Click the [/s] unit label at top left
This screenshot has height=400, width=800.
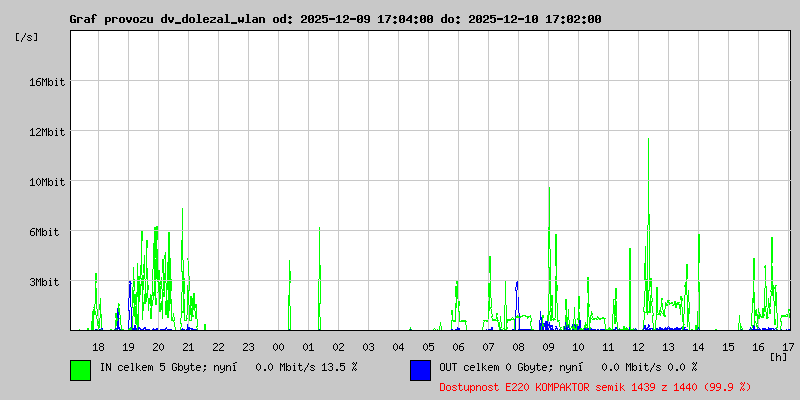[x=27, y=37]
